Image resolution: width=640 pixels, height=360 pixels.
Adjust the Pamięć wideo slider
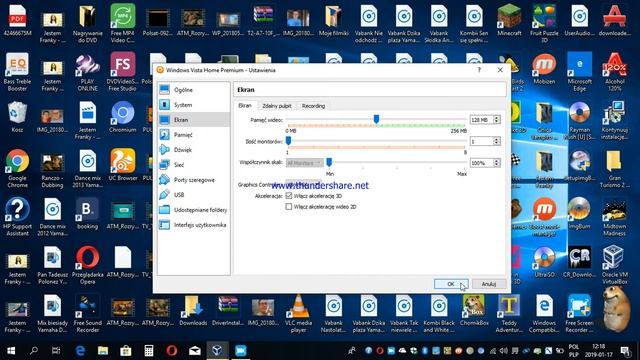(x=376, y=119)
